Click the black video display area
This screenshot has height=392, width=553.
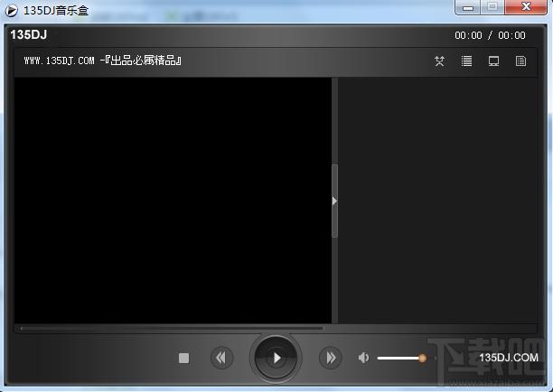(x=173, y=201)
